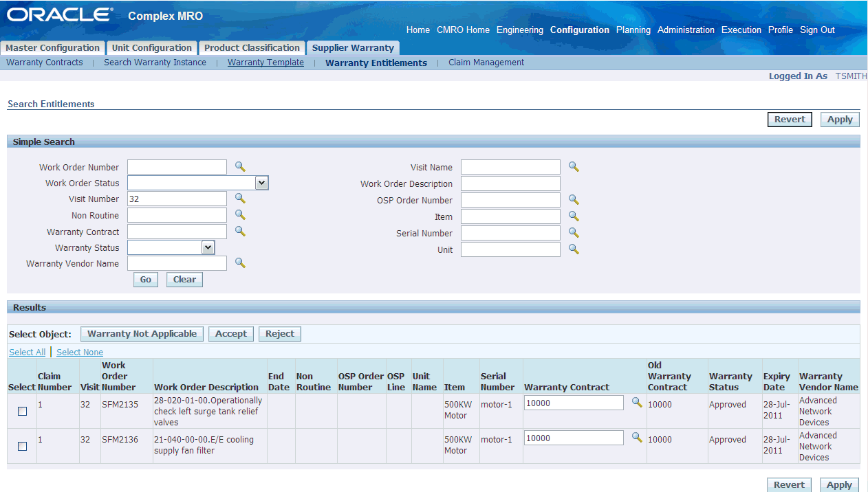Open Claim Management subtab

click(486, 63)
